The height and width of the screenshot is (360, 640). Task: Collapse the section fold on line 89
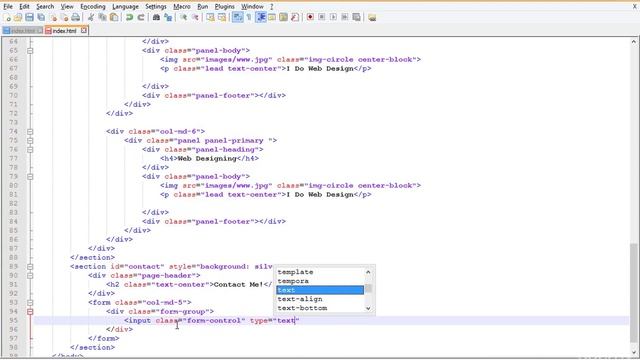pyautogui.click(x=30, y=267)
